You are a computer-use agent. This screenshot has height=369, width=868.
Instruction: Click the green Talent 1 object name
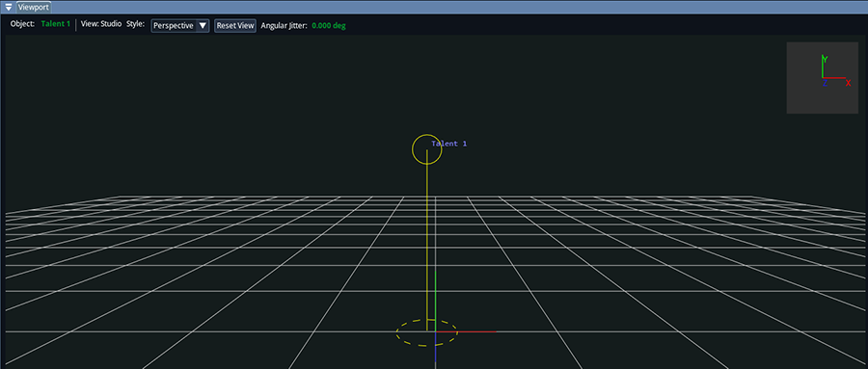[x=55, y=24]
